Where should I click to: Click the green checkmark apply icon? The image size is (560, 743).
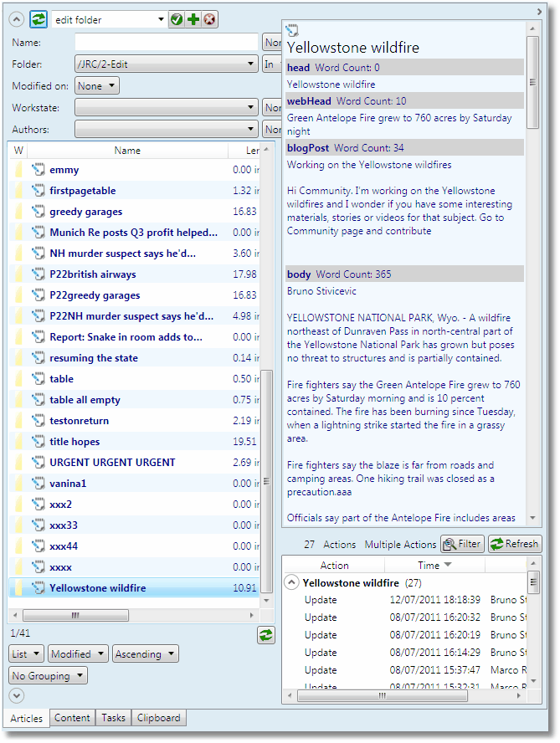click(177, 19)
